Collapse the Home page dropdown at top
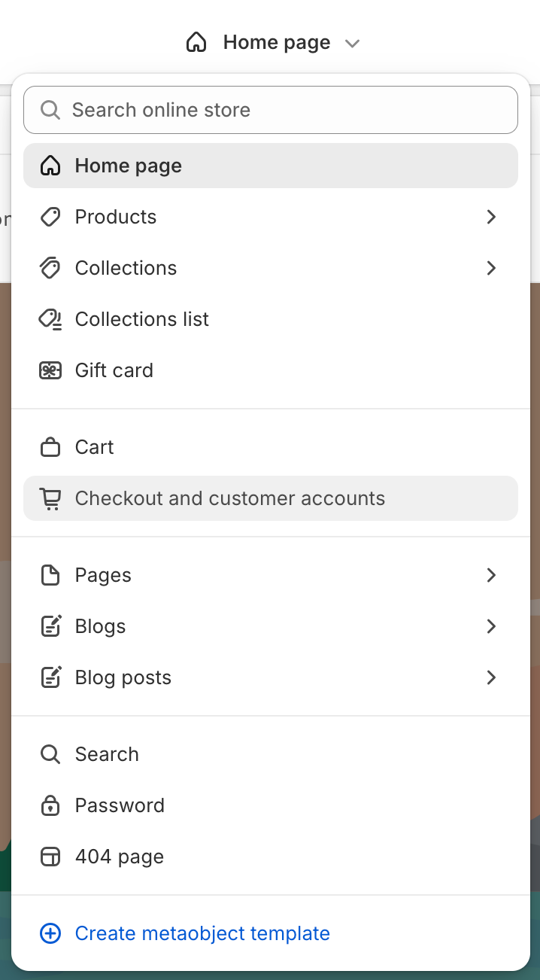Viewport: 540px width, 980px height. pyautogui.click(x=351, y=43)
